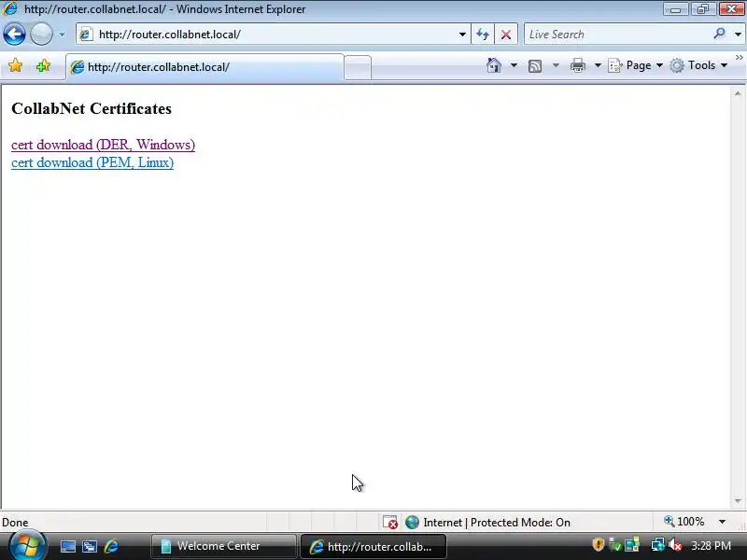Viewport: 747px width, 560px height.
Task: Open the search provider options dropdown
Action: [738, 35]
